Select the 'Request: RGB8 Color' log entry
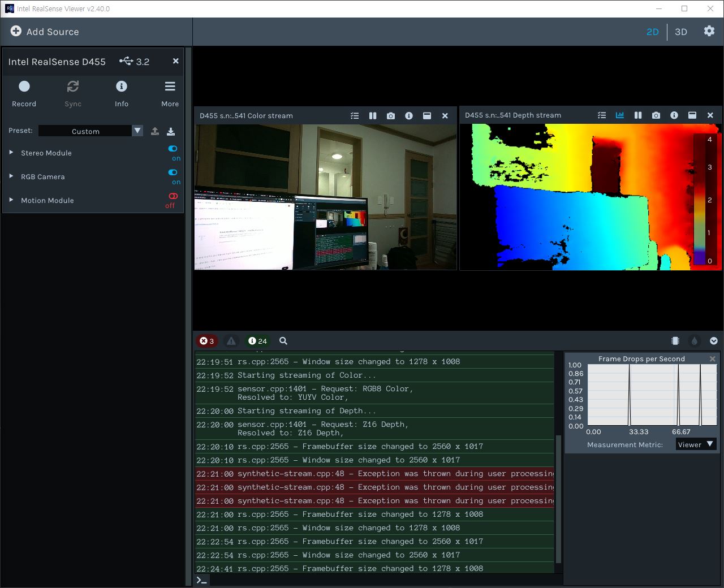The height and width of the screenshot is (588, 724). click(374, 393)
